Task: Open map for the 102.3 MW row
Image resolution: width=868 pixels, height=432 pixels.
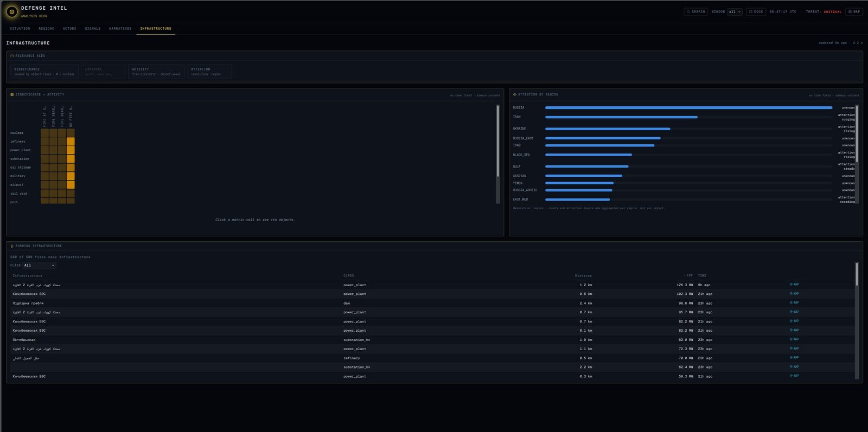Action: click(x=794, y=294)
